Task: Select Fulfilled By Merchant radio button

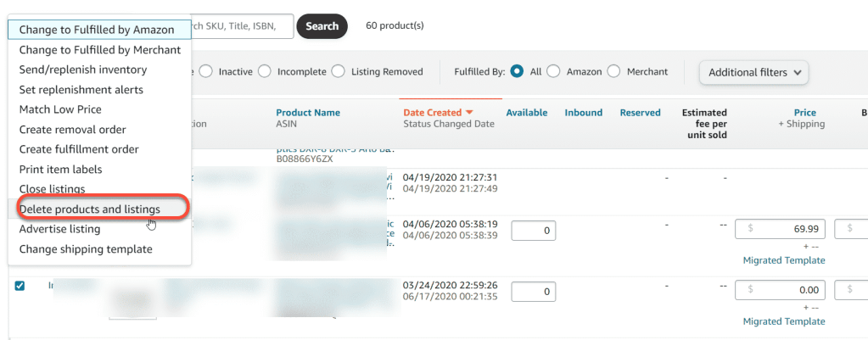Action: pyautogui.click(x=613, y=72)
